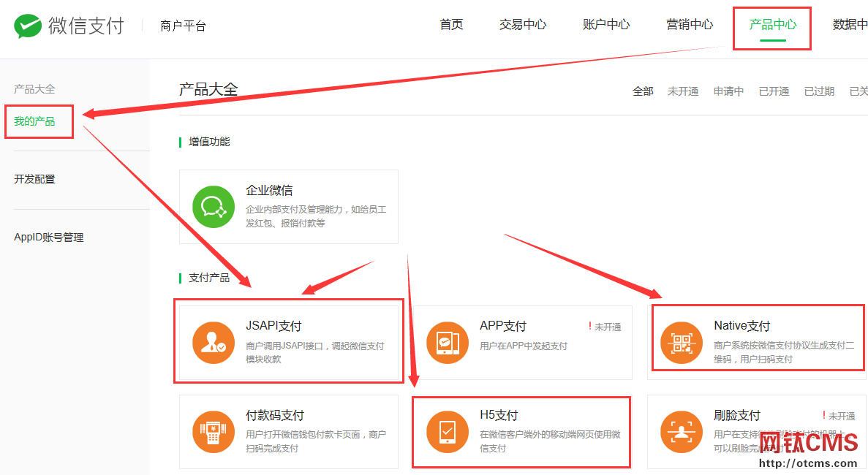Open the 账户中心 section
Viewport: 868px width, 475px height.
(x=606, y=24)
